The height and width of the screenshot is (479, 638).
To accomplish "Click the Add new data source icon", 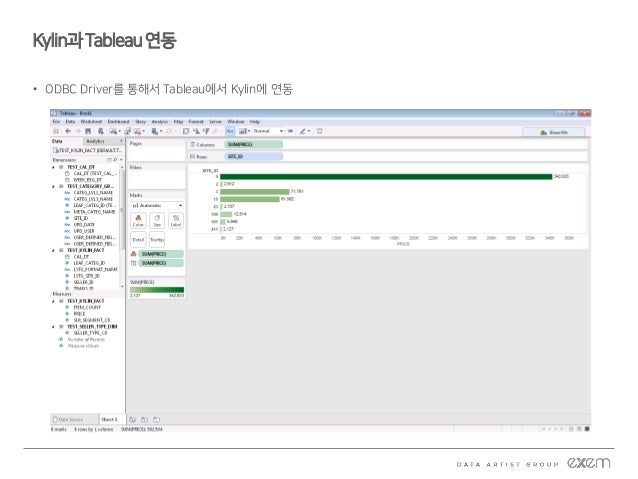I will (101, 131).
